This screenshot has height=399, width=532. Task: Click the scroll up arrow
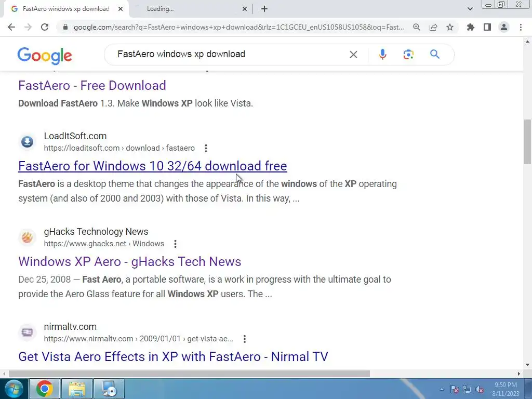tap(527, 42)
